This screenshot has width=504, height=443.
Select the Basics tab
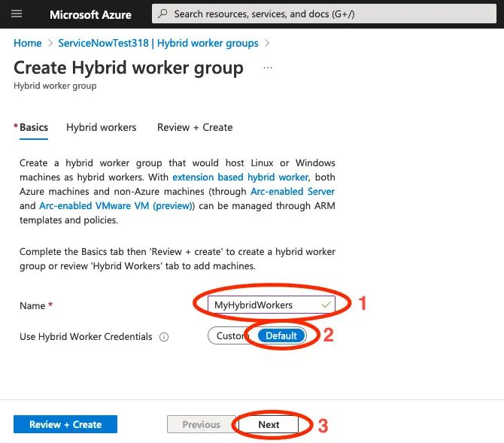click(34, 127)
